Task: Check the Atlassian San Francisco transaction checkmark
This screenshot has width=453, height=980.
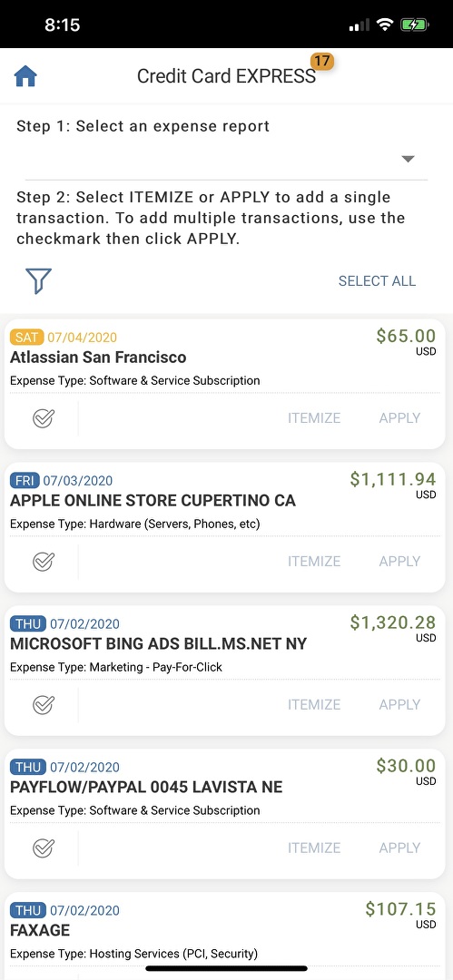Action: [x=44, y=418]
